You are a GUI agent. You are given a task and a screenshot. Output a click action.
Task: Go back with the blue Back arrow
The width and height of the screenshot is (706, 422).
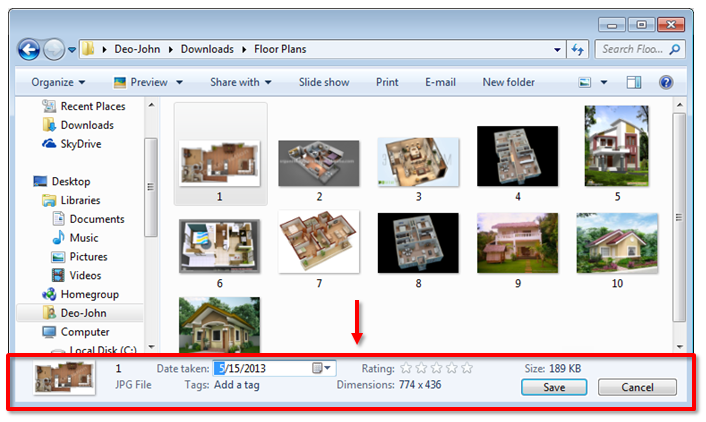[29, 50]
